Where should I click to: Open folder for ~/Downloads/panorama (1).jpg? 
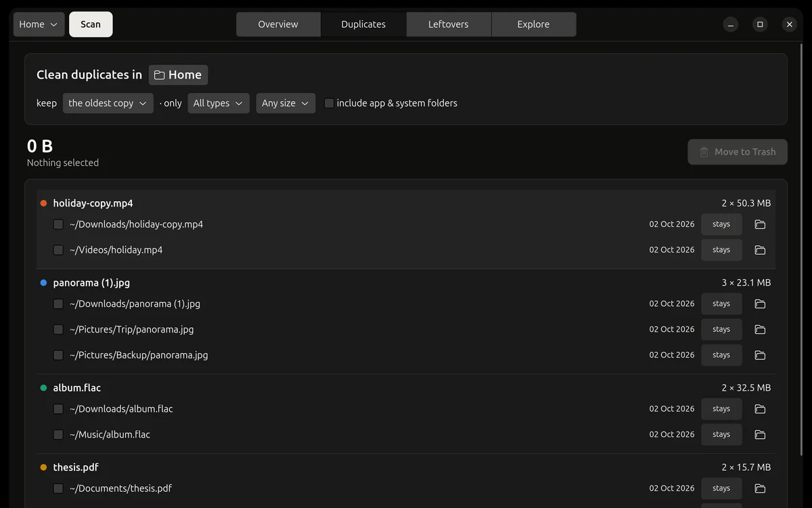pyautogui.click(x=760, y=304)
